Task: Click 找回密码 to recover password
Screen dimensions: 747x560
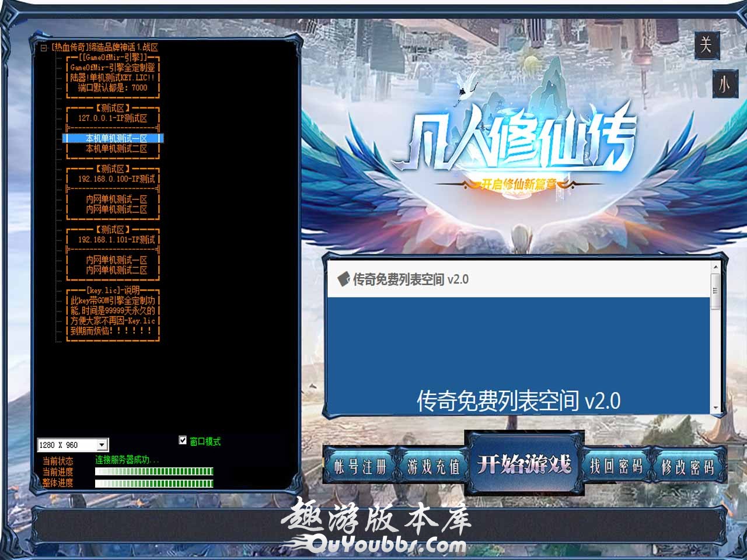Action: [x=616, y=467]
